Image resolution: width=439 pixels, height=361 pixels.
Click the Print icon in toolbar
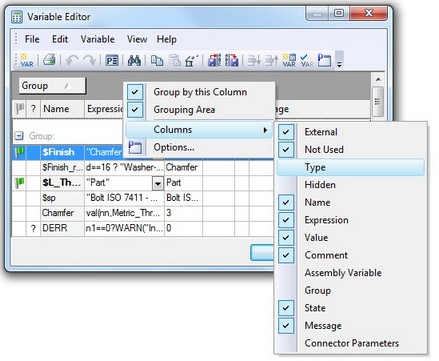pos(49,60)
